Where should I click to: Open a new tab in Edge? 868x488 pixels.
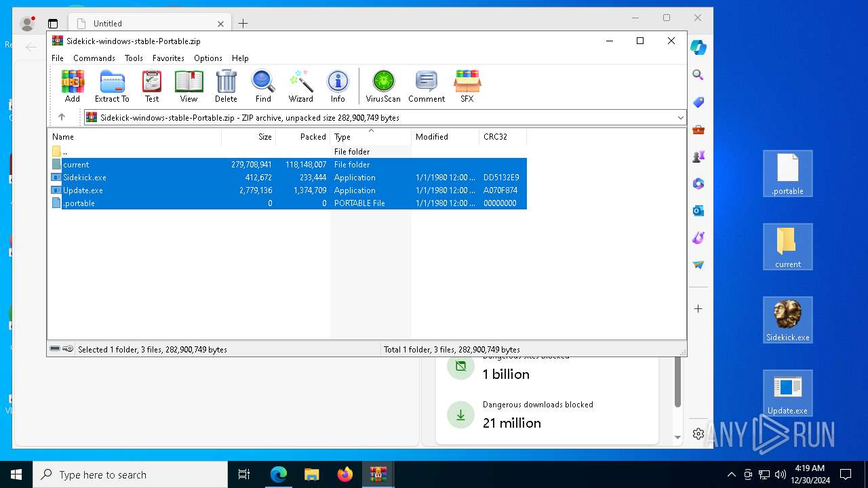(x=243, y=23)
